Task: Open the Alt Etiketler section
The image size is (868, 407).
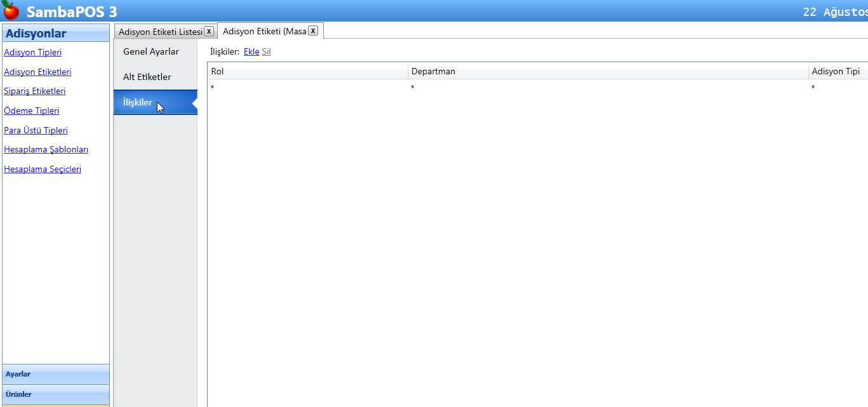Action: tap(147, 77)
